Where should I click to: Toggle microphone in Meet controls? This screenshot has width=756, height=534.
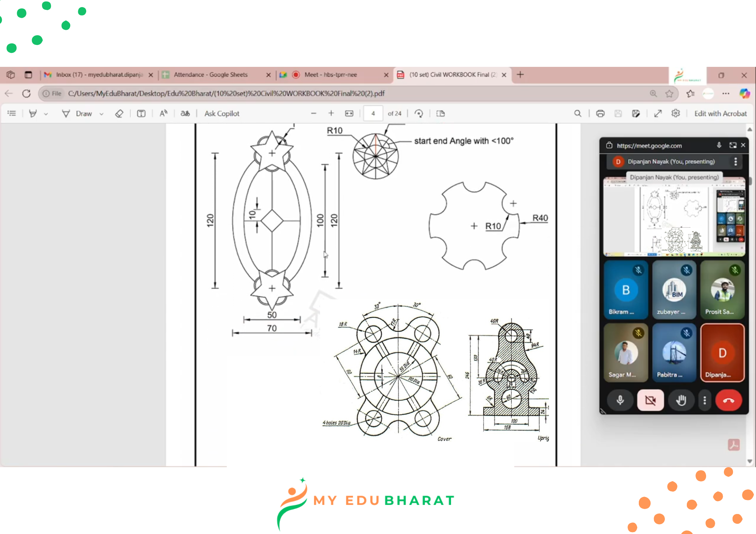pyautogui.click(x=620, y=400)
